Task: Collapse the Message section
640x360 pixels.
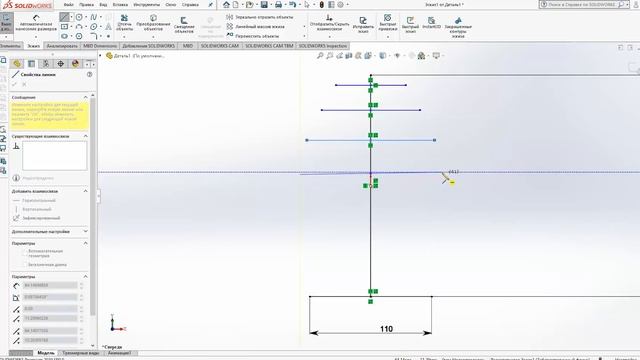Action: 86,97
